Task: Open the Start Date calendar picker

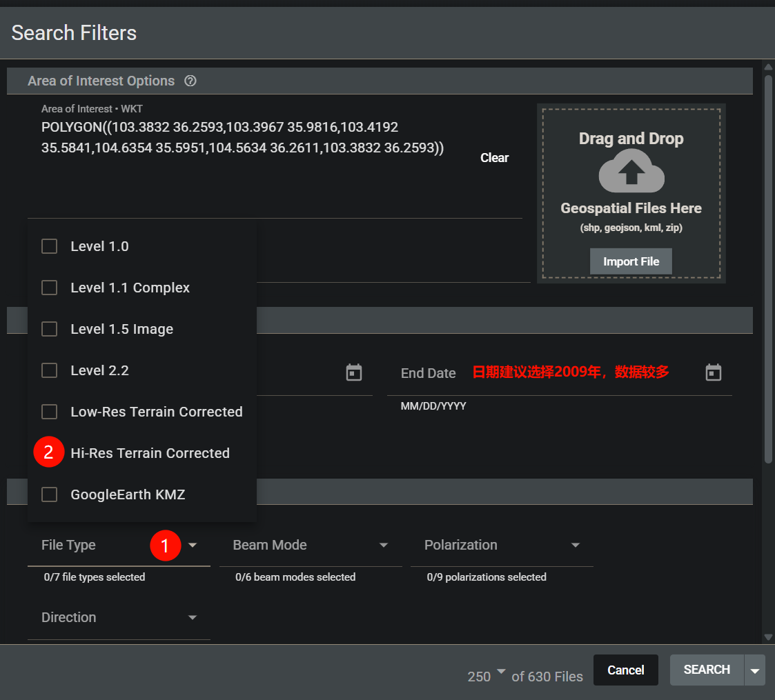Action: [x=354, y=373]
